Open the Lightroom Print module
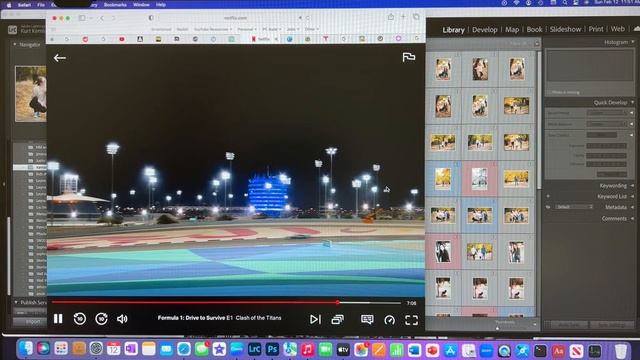Image resolution: width=640 pixels, height=360 pixels. (x=596, y=29)
